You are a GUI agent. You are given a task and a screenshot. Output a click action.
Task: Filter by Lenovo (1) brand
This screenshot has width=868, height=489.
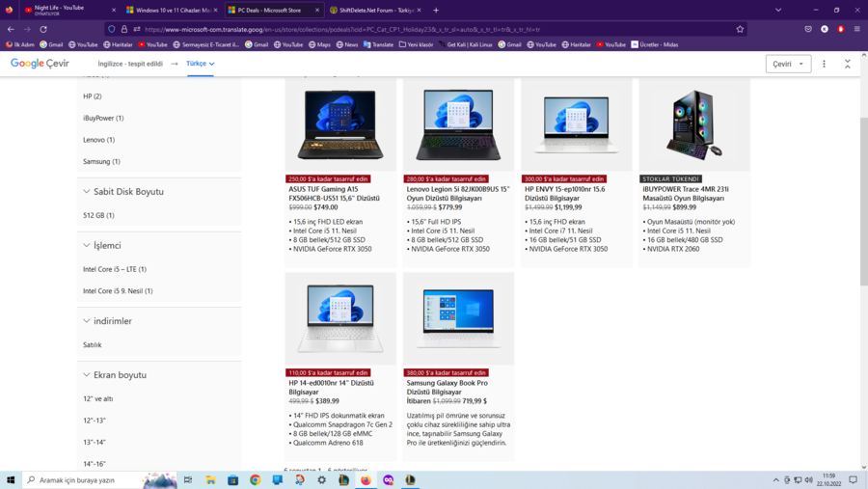[99, 140]
